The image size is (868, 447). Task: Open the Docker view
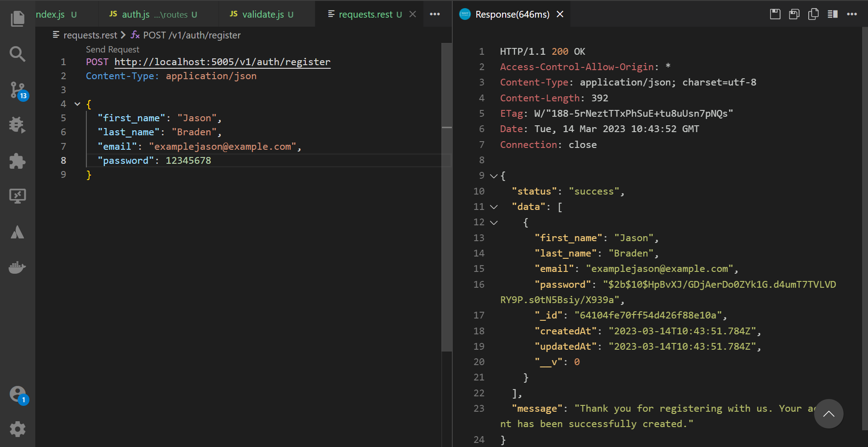pos(17,267)
